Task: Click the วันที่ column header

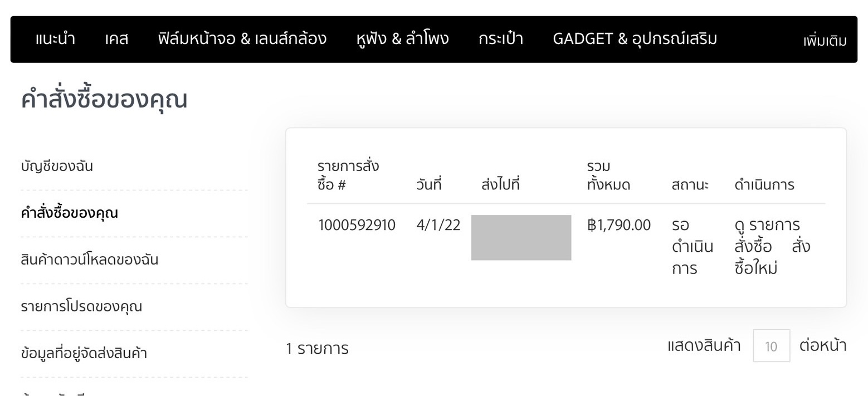Action: tap(429, 185)
